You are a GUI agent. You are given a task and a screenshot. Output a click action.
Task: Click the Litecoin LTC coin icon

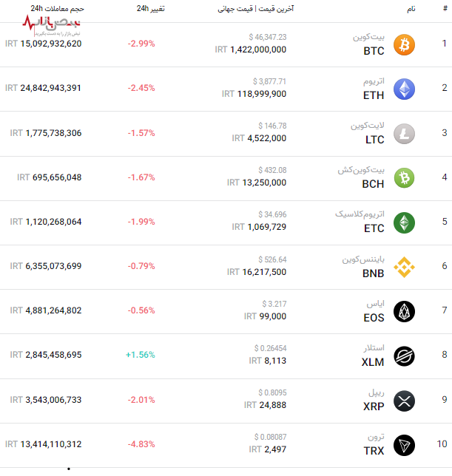click(404, 133)
